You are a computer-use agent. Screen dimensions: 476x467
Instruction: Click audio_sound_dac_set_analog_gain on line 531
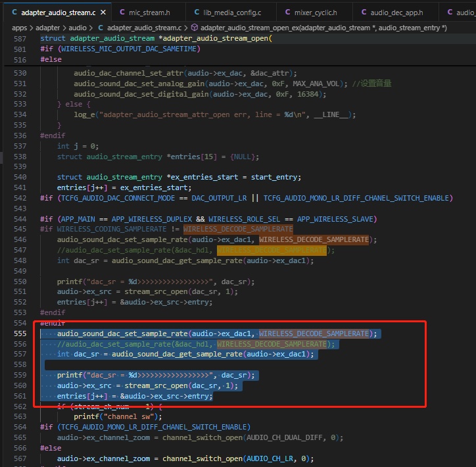[139, 84]
